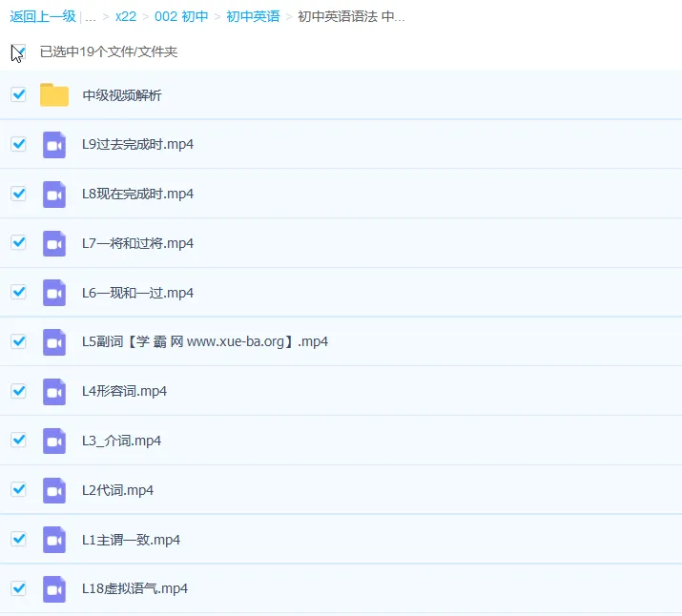Deselect the L3_介词.mp4 checkbox
The image size is (682, 616).
click(x=18, y=440)
